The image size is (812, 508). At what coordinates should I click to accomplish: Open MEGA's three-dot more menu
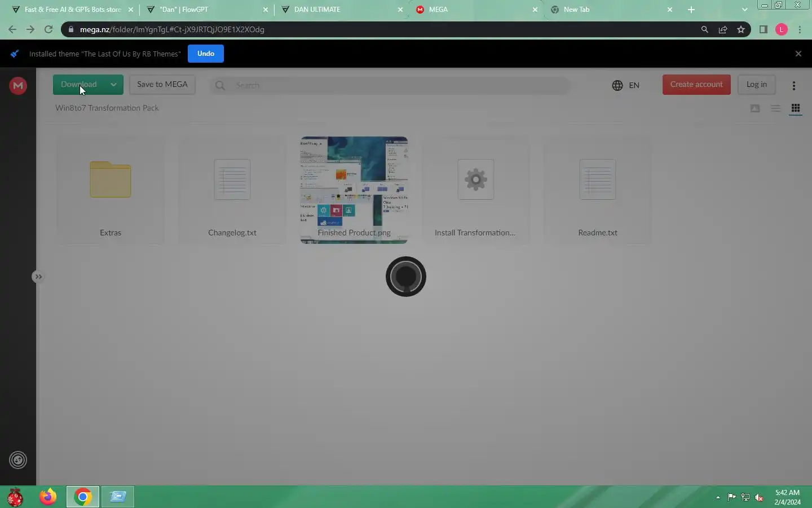pyautogui.click(x=794, y=86)
